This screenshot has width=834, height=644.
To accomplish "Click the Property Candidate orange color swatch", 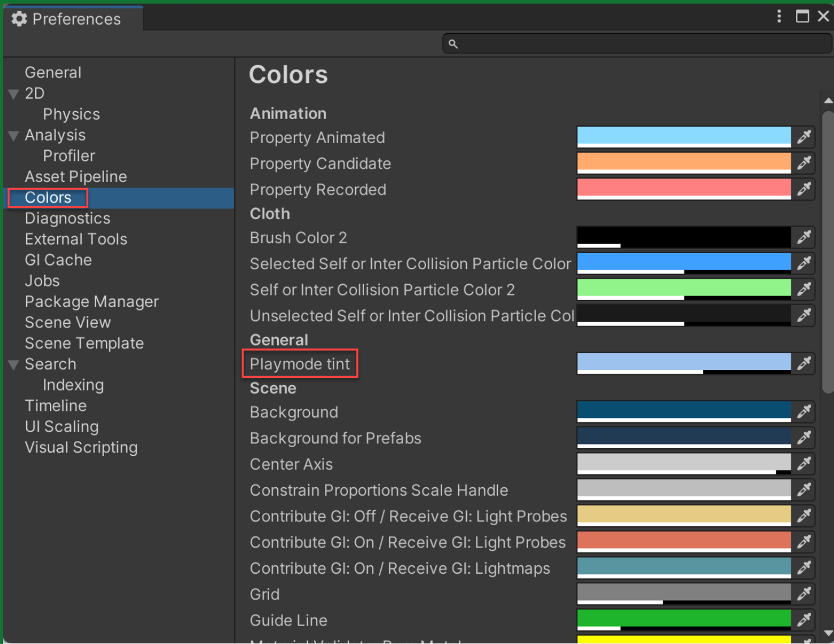I will (x=683, y=163).
